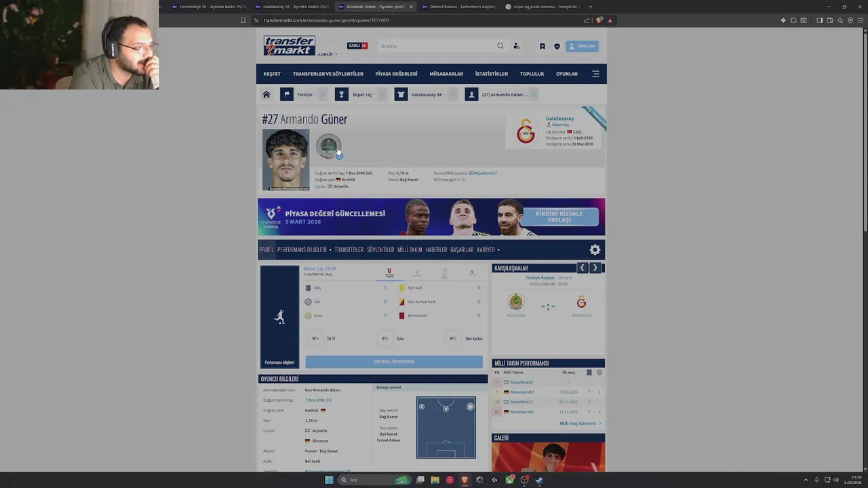Click the Alanyaspor crest in upcoming match
Screen dimensions: 868x488
coord(516,302)
